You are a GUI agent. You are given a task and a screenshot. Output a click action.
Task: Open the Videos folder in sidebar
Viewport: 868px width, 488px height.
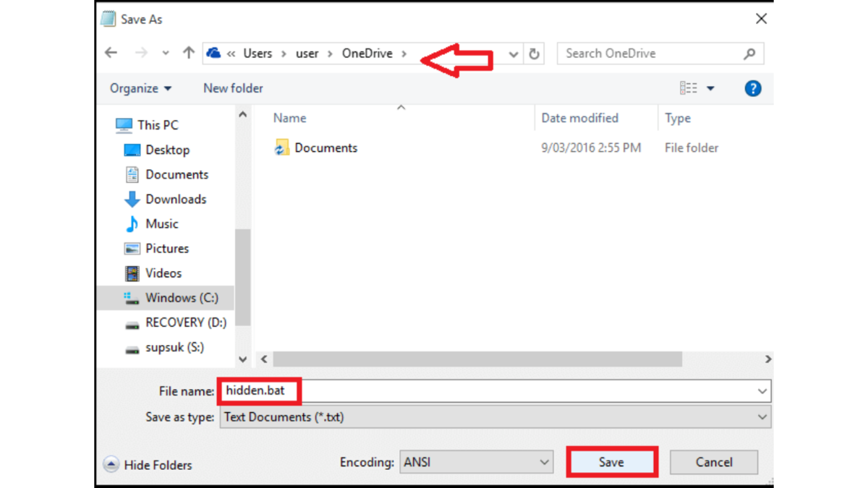point(163,273)
